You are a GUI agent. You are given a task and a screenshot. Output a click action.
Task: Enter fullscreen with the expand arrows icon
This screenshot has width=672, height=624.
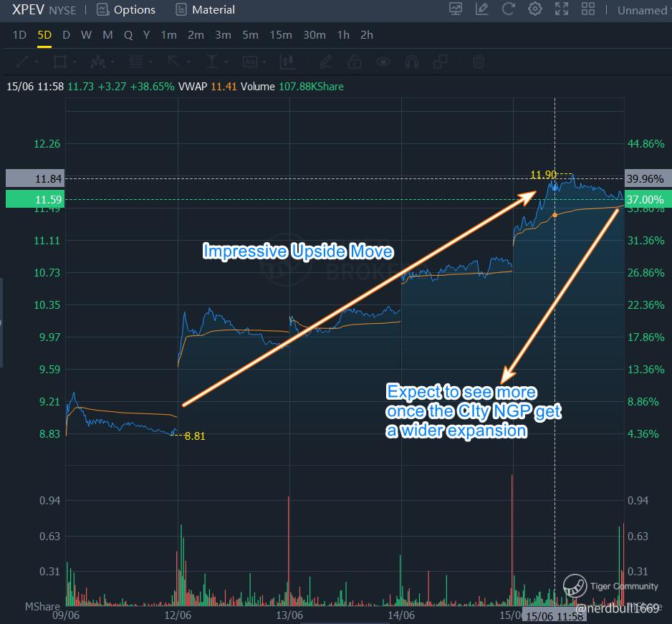[x=562, y=9]
